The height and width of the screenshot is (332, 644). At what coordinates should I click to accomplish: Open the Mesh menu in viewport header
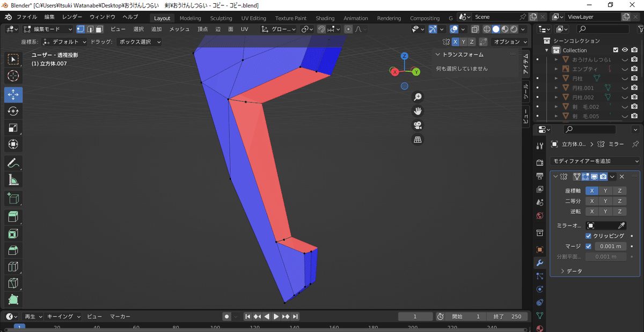(x=179, y=29)
